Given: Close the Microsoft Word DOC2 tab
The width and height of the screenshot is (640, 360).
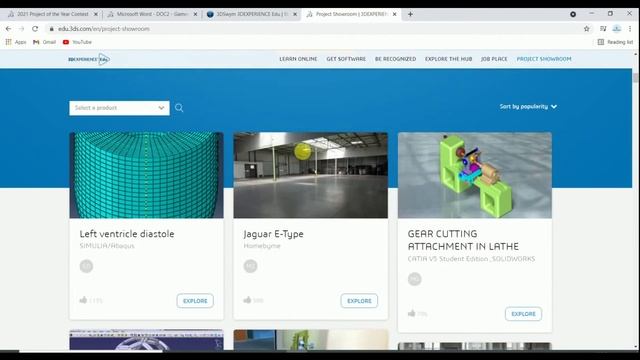Looking at the screenshot, I should coord(195,14).
